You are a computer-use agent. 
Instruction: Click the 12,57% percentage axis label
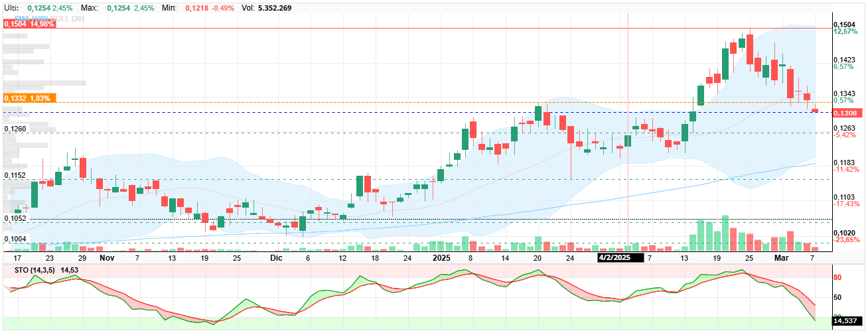click(845, 32)
